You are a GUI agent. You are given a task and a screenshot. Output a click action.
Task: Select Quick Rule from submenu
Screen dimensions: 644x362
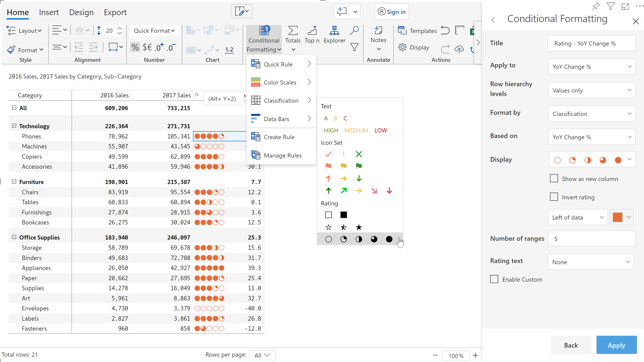278,64
